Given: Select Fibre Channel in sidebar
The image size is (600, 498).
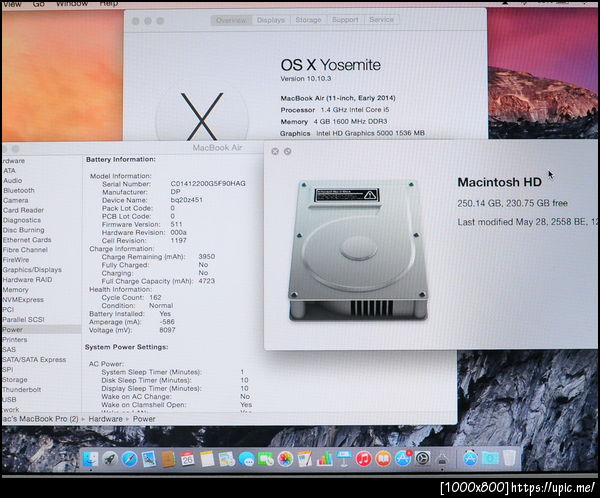Looking at the screenshot, I should (x=25, y=250).
